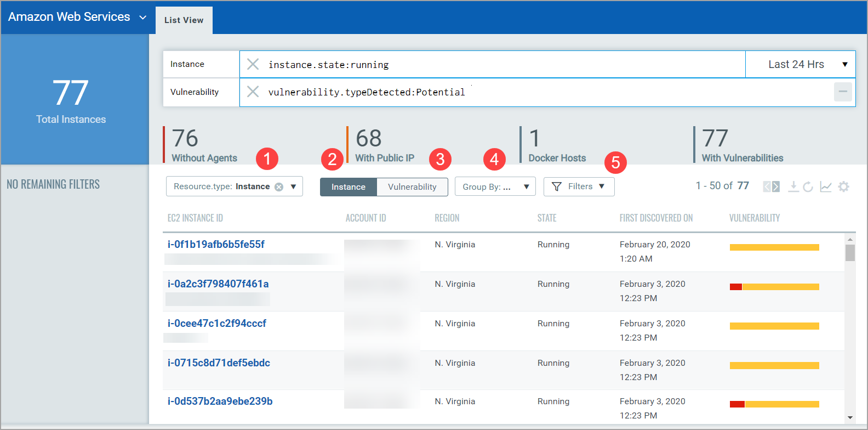Click the 1 - 50 of 77 pagination text
Image resolution: width=868 pixels, height=430 pixels.
722,186
